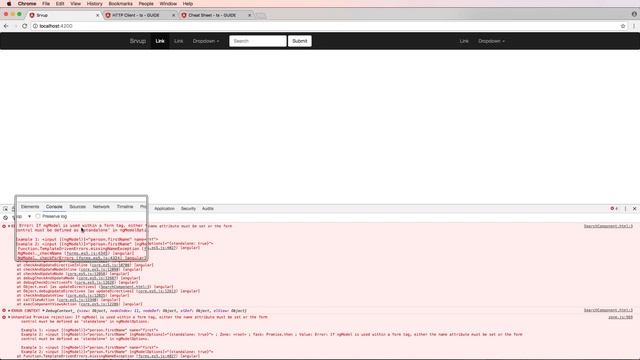Switch to the HTTP Client guide browser tab
Screen dimensions: 640x360
(139, 15)
